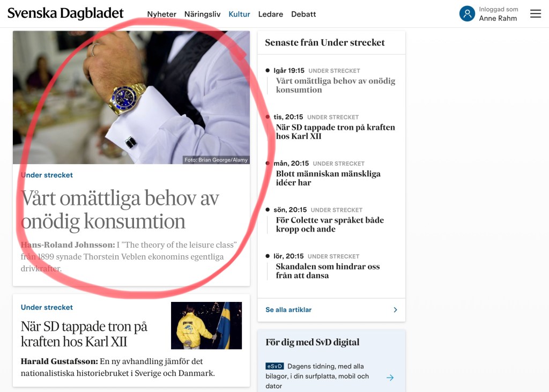This screenshot has width=549, height=392.
Task: Click the yellow jacket flag thumbnail
Action: [x=206, y=326]
